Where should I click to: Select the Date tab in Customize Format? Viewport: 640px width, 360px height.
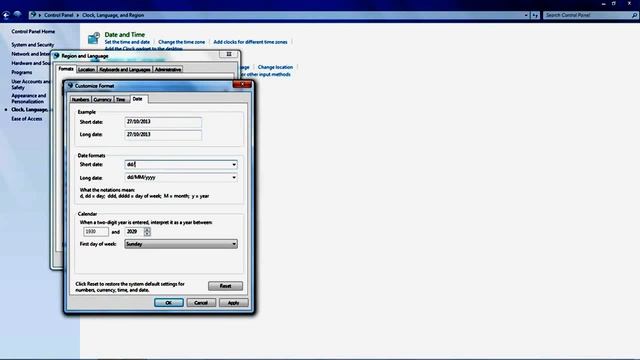[x=138, y=99]
